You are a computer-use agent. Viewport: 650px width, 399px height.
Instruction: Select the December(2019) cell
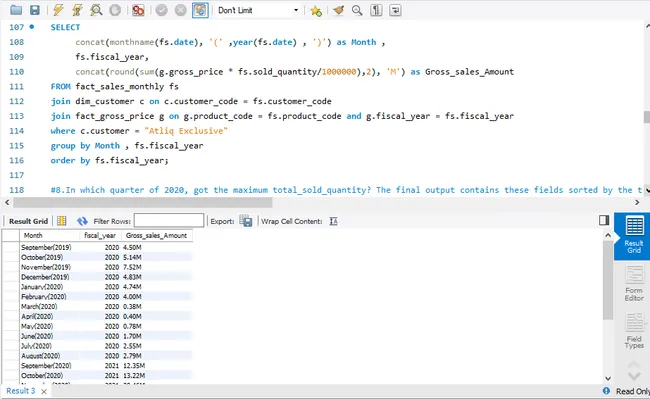pyautogui.click(x=49, y=277)
